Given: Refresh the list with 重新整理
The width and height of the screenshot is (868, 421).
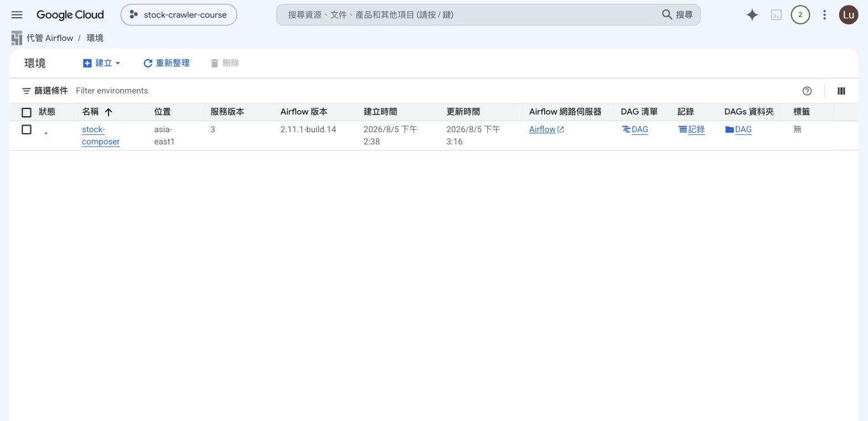Looking at the screenshot, I should tap(166, 63).
